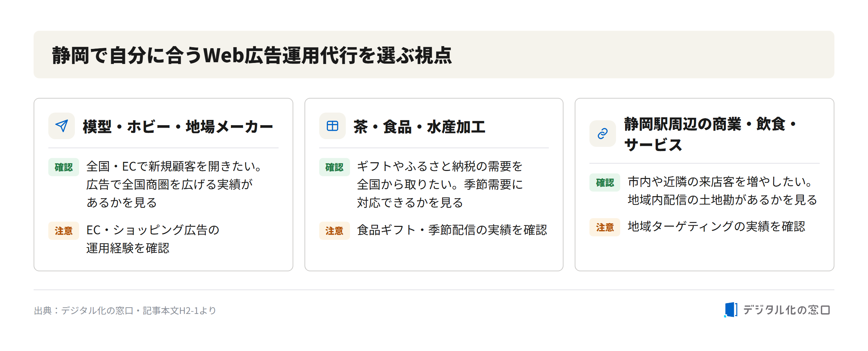The height and width of the screenshot is (351, 868).
Task: Click the table grid icon
Action: pos(332,126)
